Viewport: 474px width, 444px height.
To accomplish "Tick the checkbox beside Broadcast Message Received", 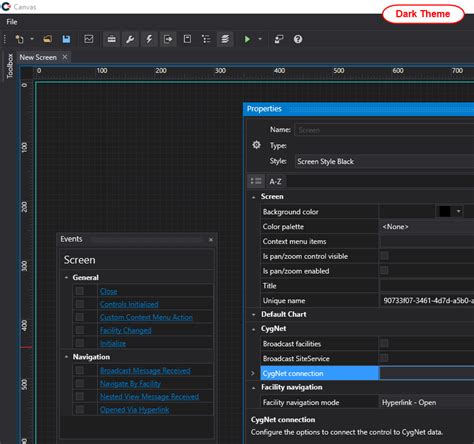I will tap(80, 370).
